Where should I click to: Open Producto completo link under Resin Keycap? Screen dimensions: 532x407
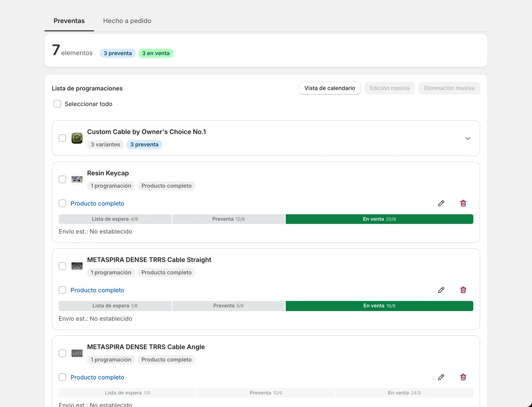[97, 203]
